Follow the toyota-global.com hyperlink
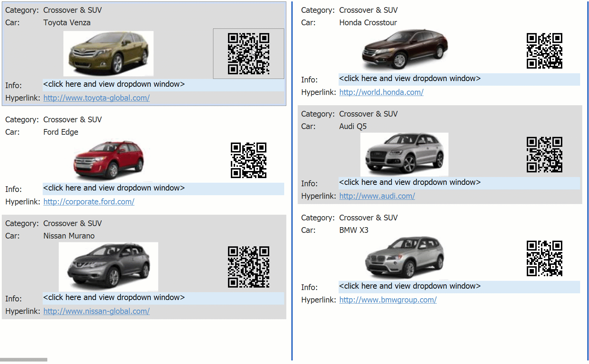 pyautogui.click(x=96, y=98)
